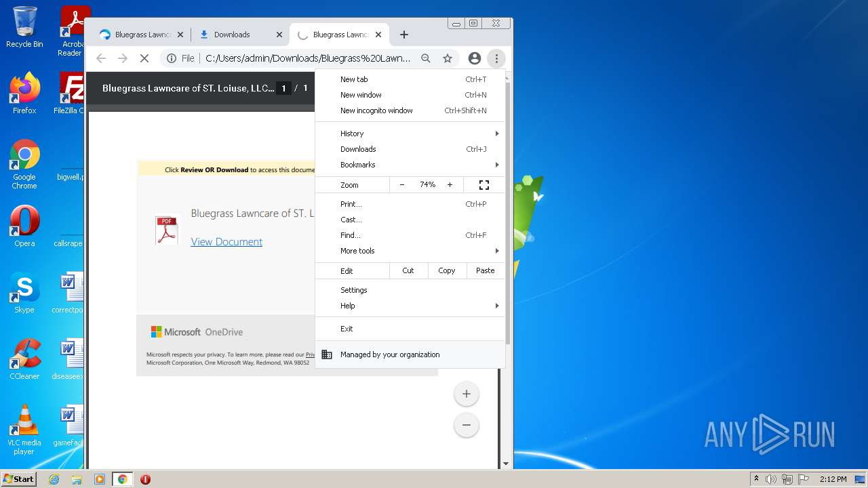Bookmark this page with the star icon
Screen dimensions: 868x488
448,58
